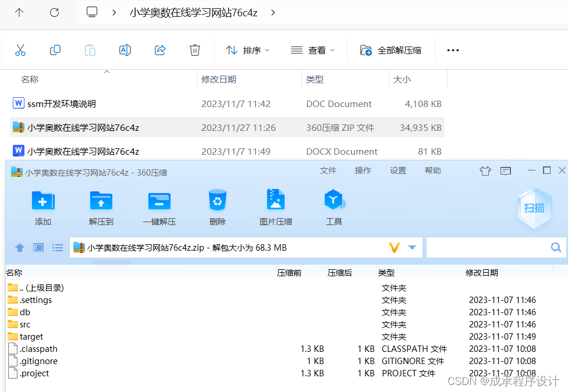Switch 360压缩 to icon view mode
Viewport: 568px width, 392px height.
click(38, 248)
